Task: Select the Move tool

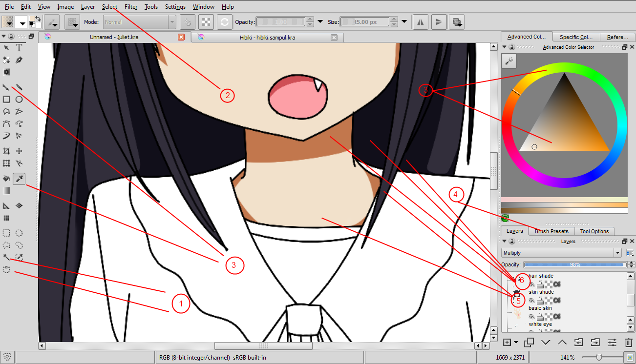Action: pyautogui.click(x=19, y=151)
